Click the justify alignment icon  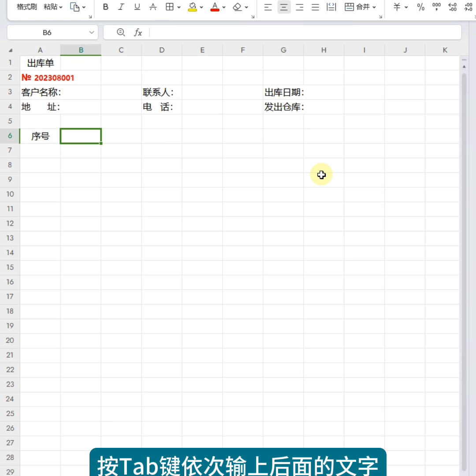[x=316, y=7]
